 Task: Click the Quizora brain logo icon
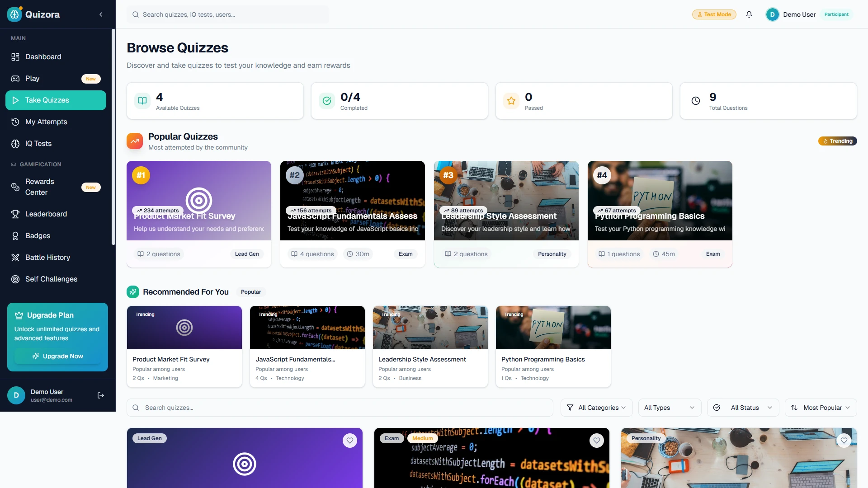14,14
